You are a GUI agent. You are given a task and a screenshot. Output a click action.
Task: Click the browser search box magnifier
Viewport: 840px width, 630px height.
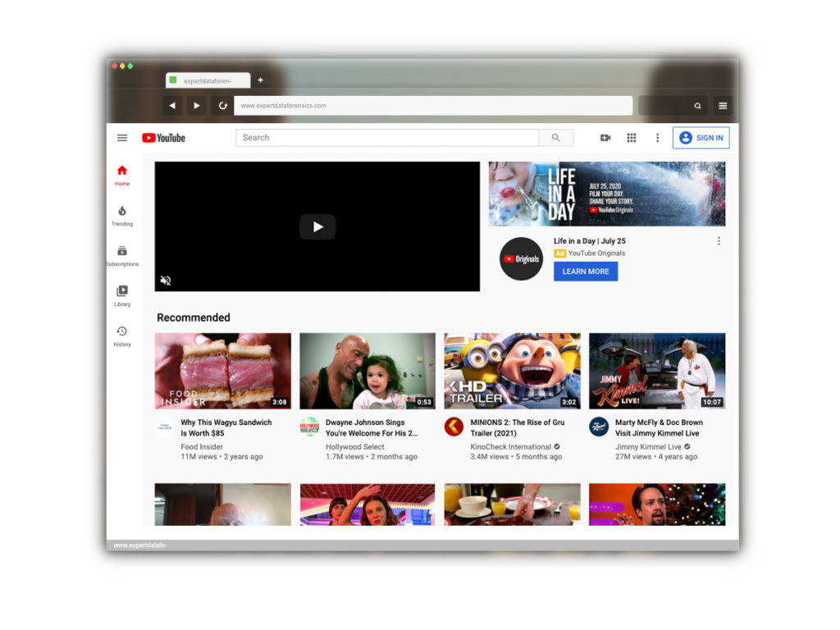click(x=697, y=106)
